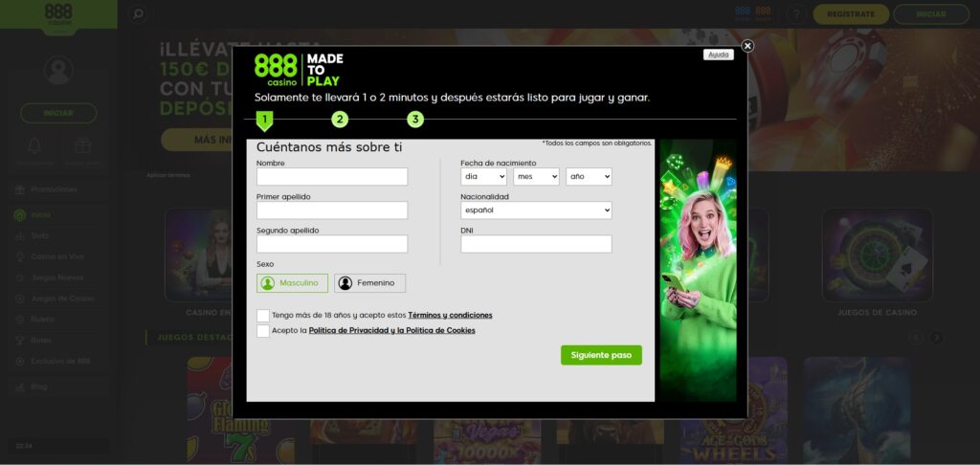Viewport: 980px width, 465px height.
Task: Click the Inicio green icon in sidebar
Action: (x=19, y=215)
